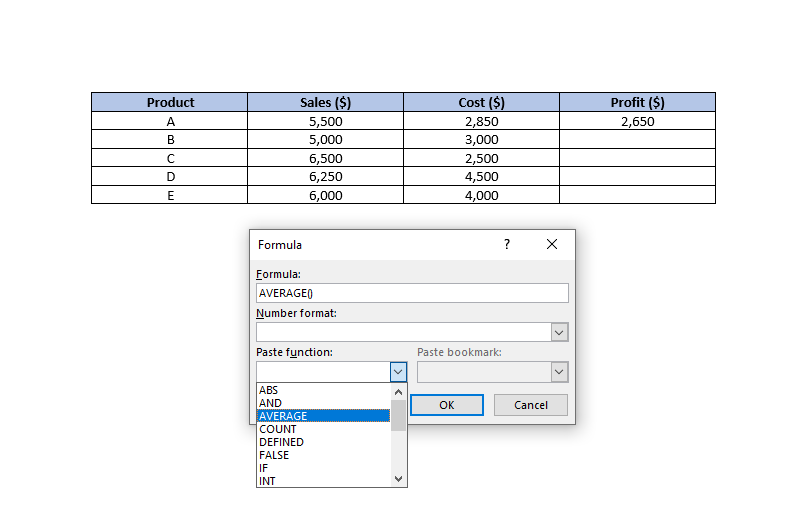Cancel the Formula dialog
805x516 pixels.
(531, 405)
